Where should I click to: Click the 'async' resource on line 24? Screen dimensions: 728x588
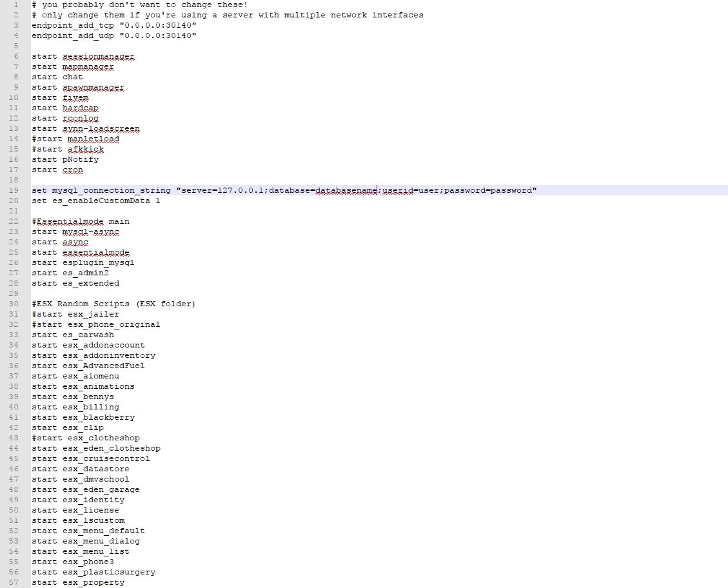click(x=75, y=242)
